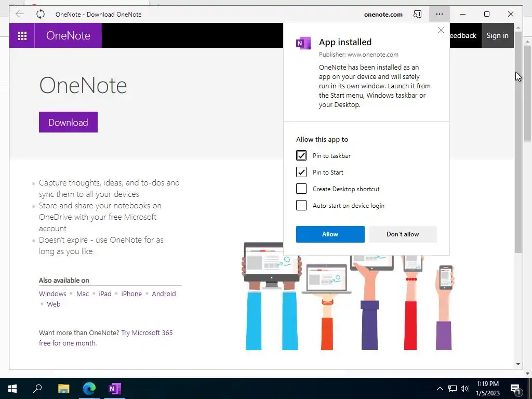Open File Explorer from taskbar

click(x=64, y=389)
